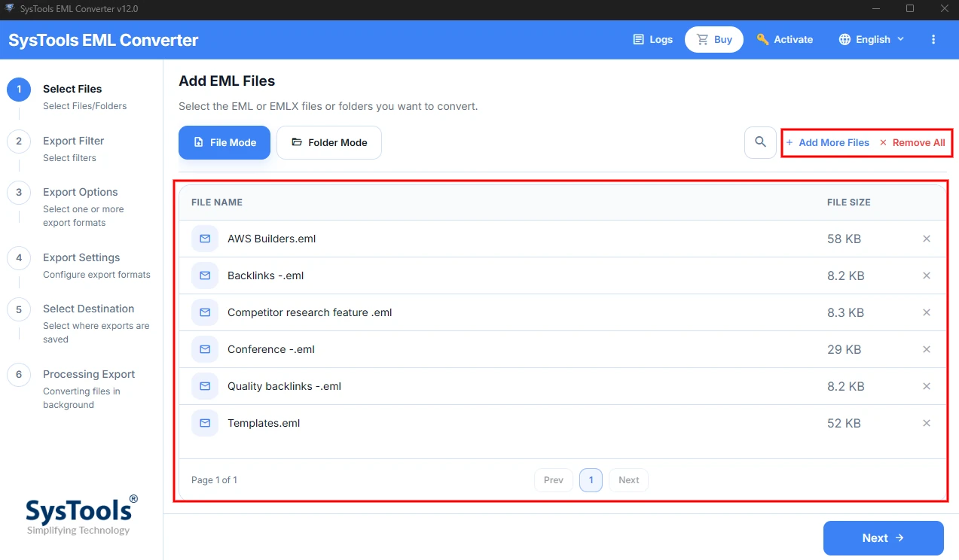Click the FILE NAME column header
The image size is (959, 560).
217,202
